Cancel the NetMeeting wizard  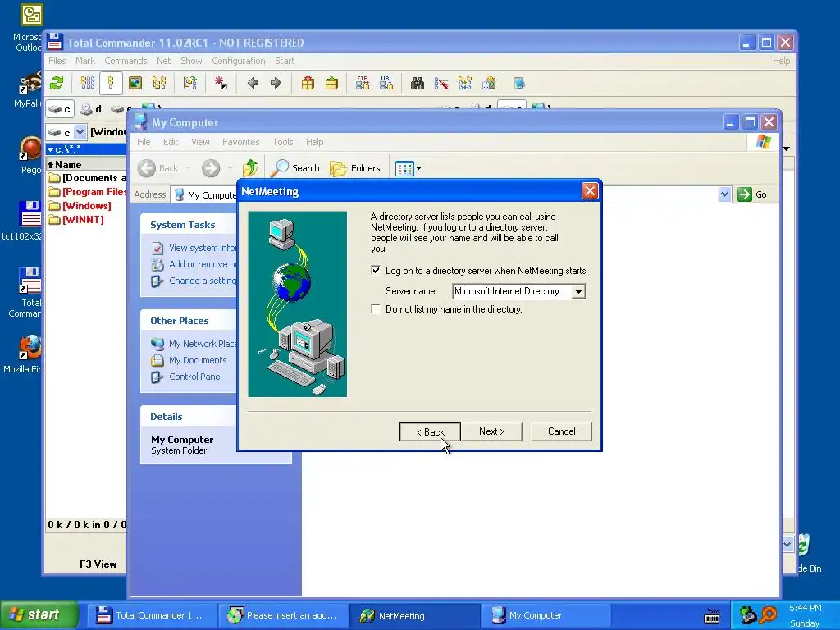(561, 431)
